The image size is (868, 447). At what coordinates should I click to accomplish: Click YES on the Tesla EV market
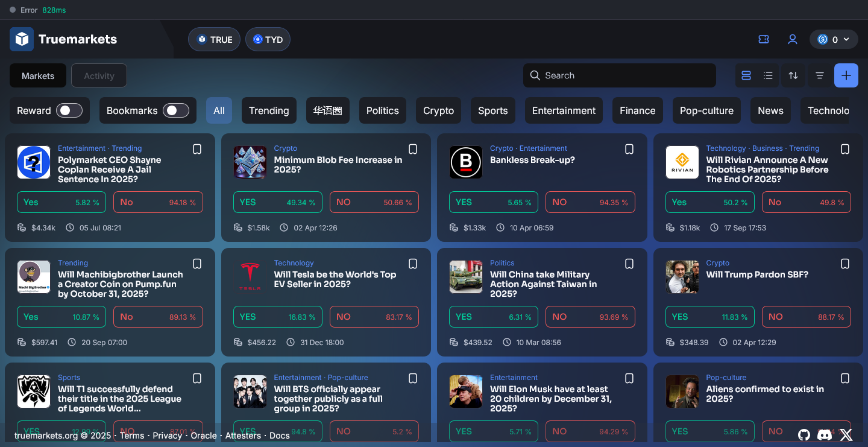(277, 316)
